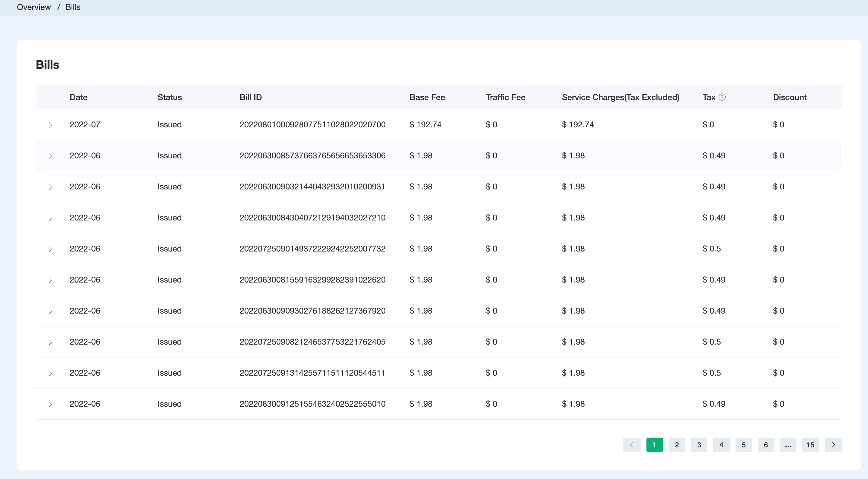Select Bill ID 20220630090930276188262127367920
This screenshot has height=479, width=868.
[x=312, y=310]
